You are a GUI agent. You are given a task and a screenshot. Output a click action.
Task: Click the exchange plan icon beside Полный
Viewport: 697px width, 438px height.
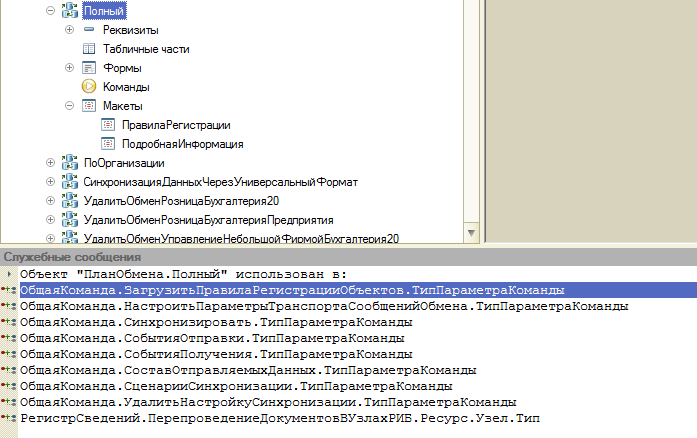(x=70, y=10)
